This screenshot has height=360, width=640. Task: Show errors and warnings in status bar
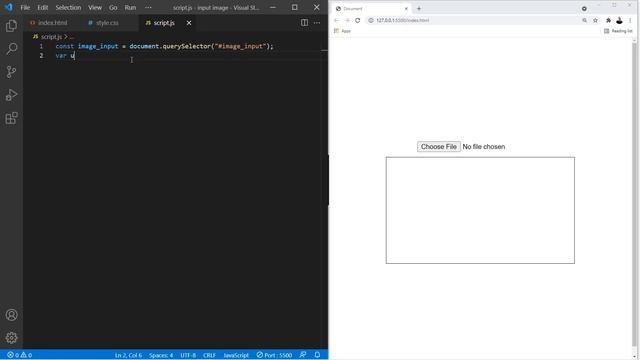[x=19, y=355]
